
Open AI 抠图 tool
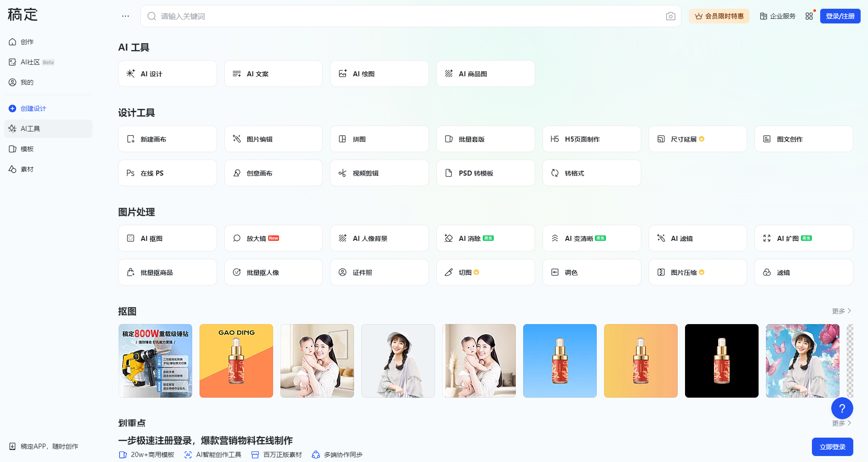tap(167, 238)
